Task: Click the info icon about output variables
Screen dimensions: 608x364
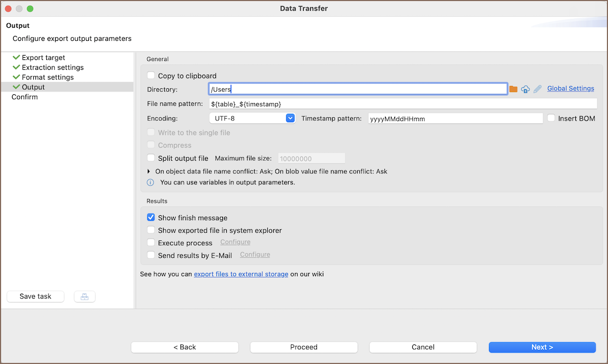Action: (151, 183)
